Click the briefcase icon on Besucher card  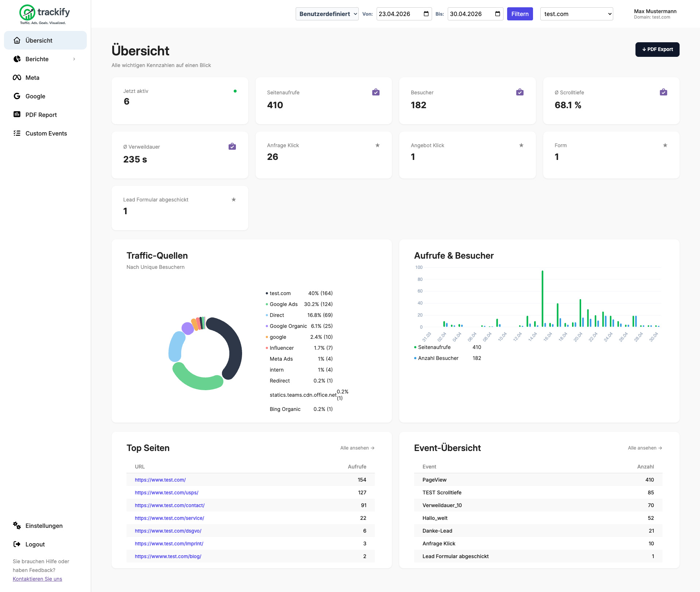click(x=520, y=92)
